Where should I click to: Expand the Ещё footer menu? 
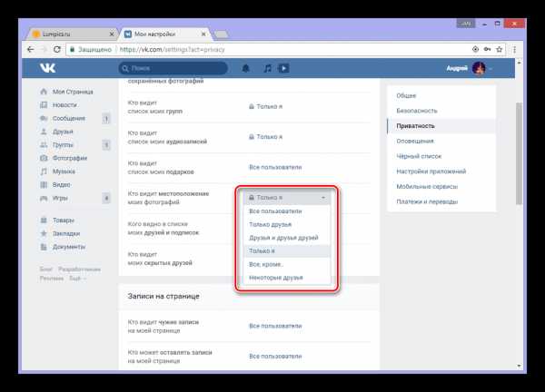(x=75, y=278)
